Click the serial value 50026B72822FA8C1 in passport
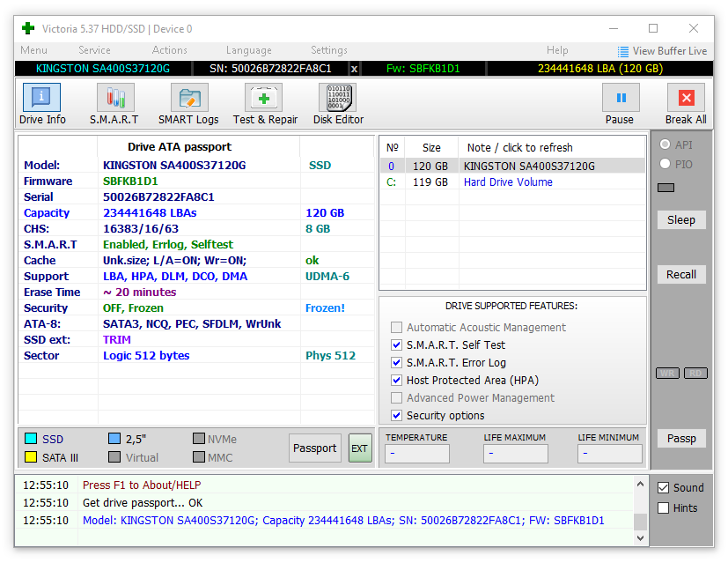Image resolution: width=728 pixels, height=563 pixels. 158,197
